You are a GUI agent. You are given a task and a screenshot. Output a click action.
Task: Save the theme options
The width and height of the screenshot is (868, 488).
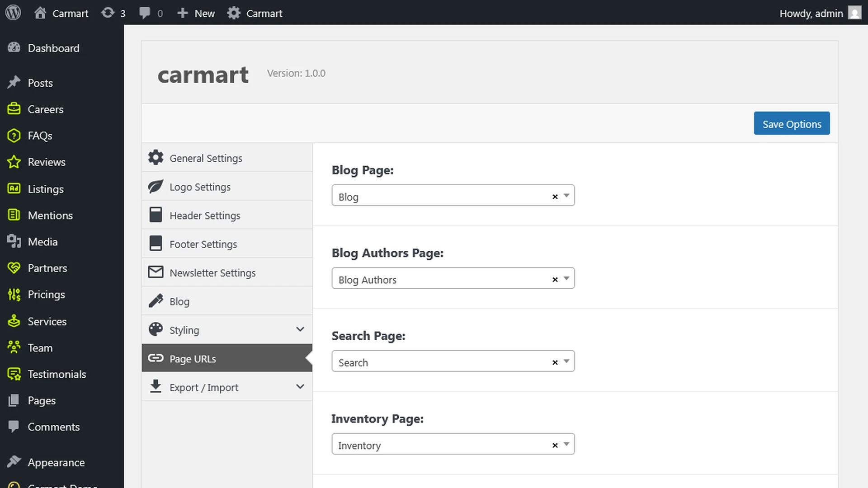792,123
